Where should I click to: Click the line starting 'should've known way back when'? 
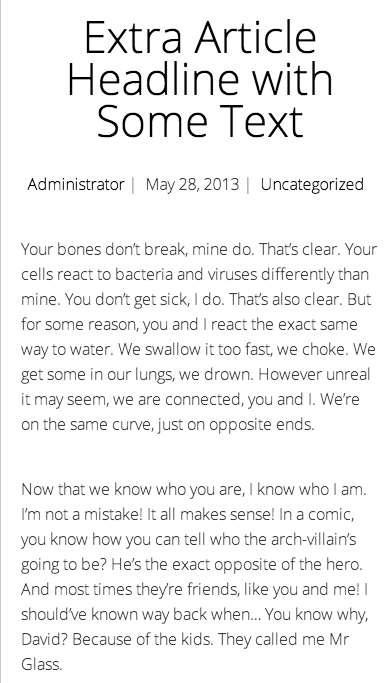coord(195,615)
